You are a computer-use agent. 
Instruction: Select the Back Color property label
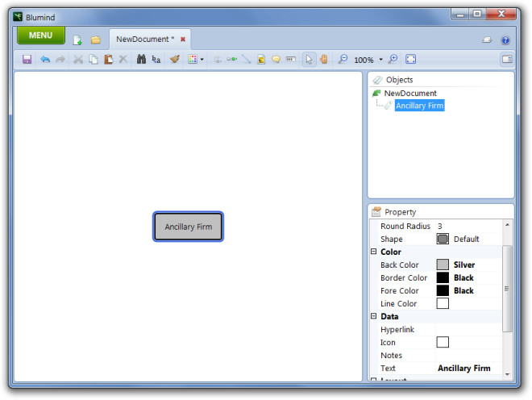pos(399,265)
